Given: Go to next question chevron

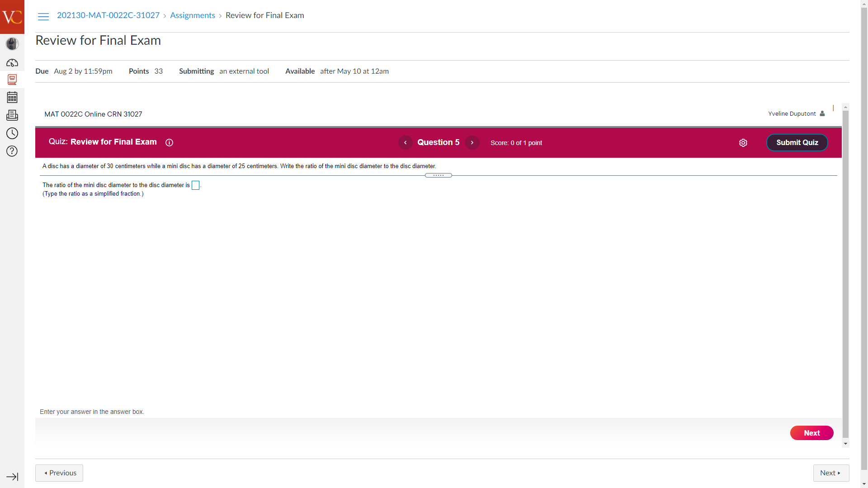Looking at the screenshot, I should pyautogui.click(x=472, y=143).
